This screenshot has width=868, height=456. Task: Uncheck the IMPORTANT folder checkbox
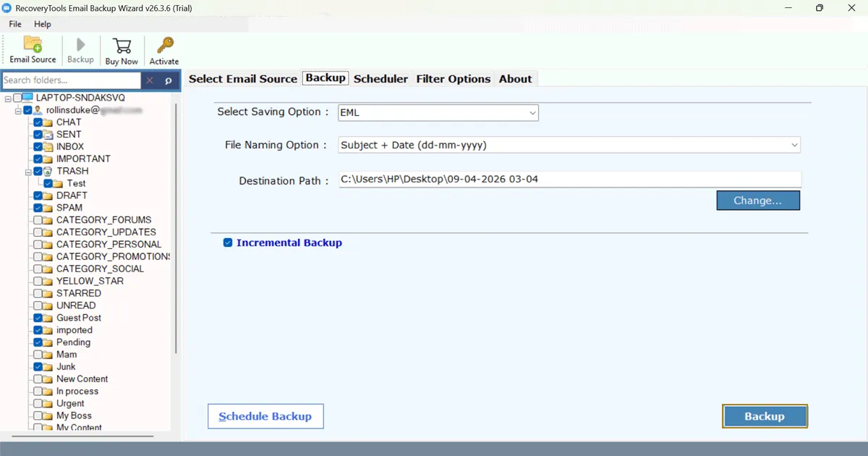[38, 159]
